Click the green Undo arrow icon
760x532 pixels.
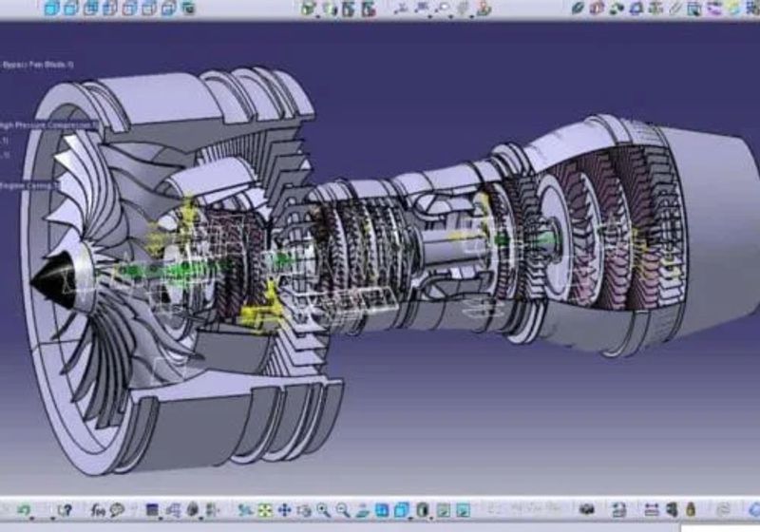(x=24, y=509)
